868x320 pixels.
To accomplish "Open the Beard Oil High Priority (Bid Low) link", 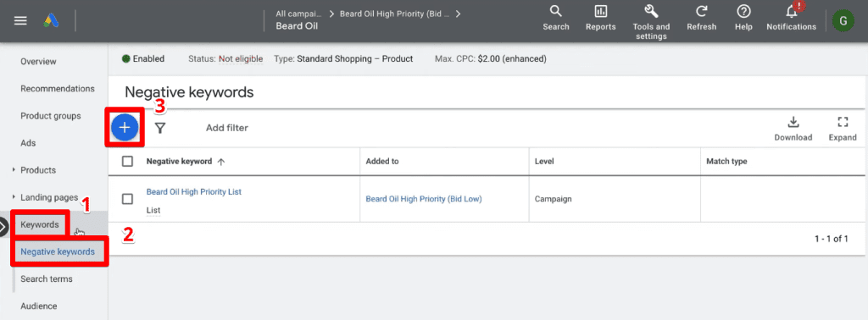I will [x=424, y=199].
